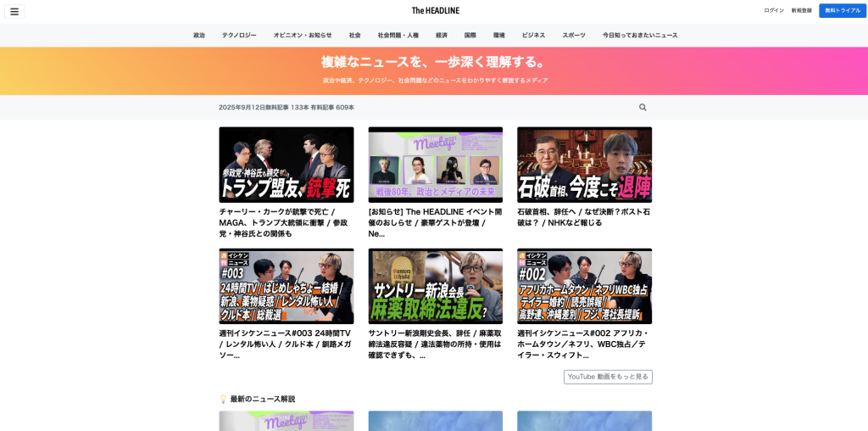Select the 経済 category
The width and height of the screenshot is (868, 431).
tap(441, 35)
